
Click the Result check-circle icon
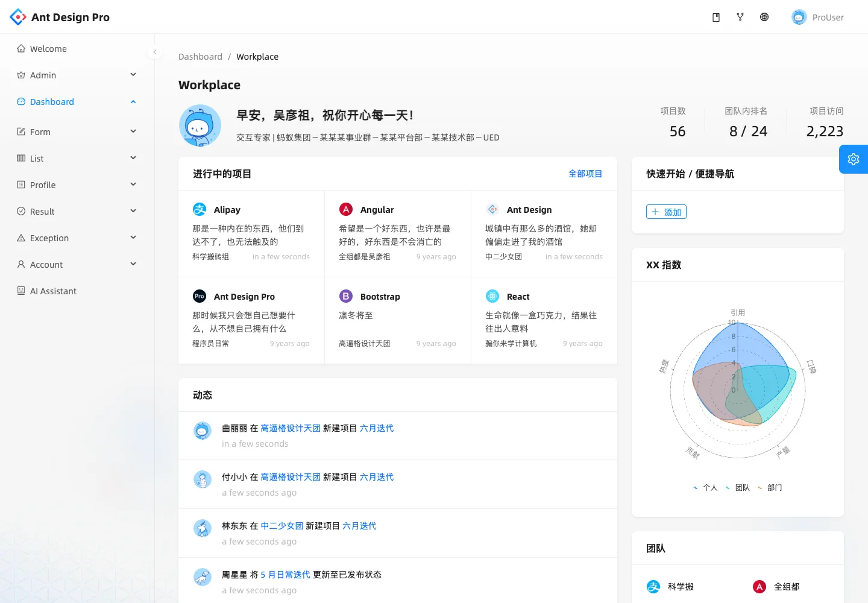tap(21, 212)
